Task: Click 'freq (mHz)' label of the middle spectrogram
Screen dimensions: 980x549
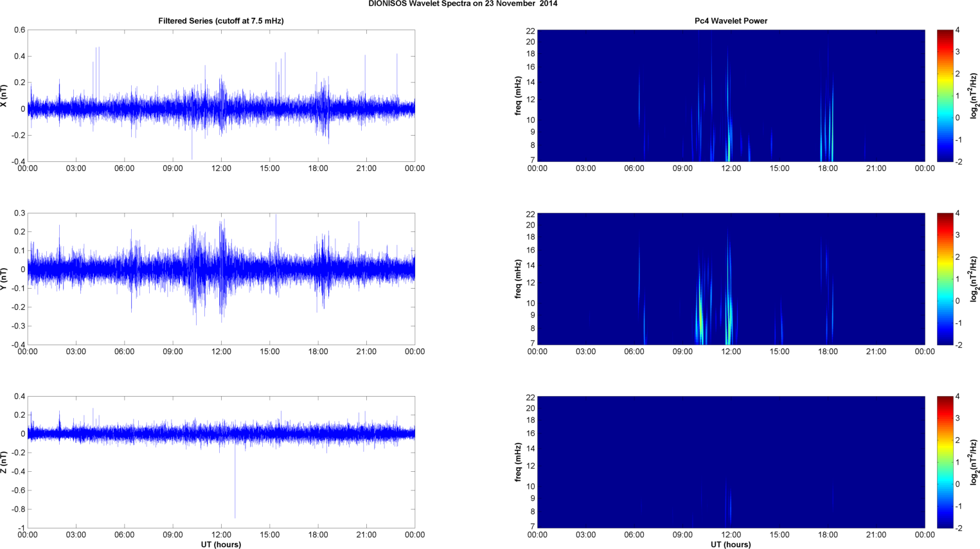Action: (x=518, y=279)
